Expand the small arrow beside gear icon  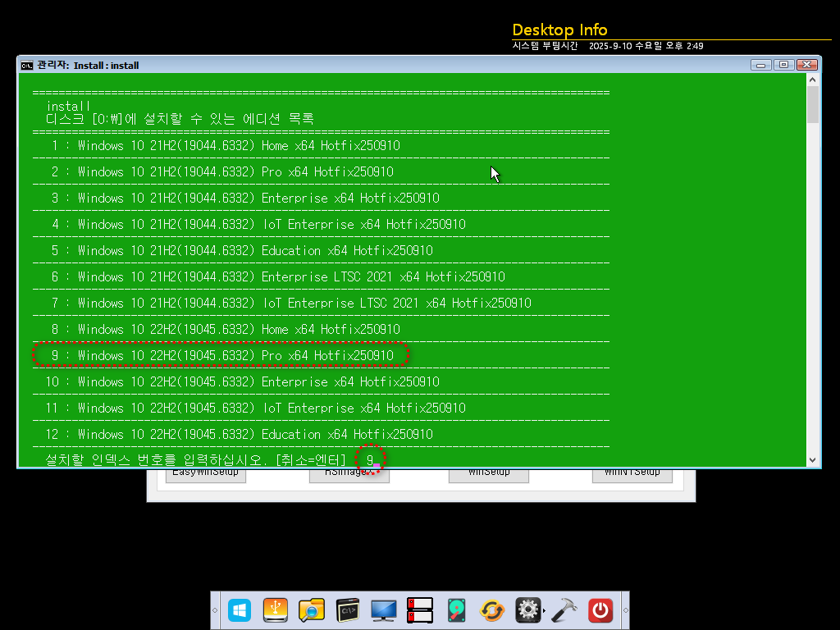click(x=545, y=610)
